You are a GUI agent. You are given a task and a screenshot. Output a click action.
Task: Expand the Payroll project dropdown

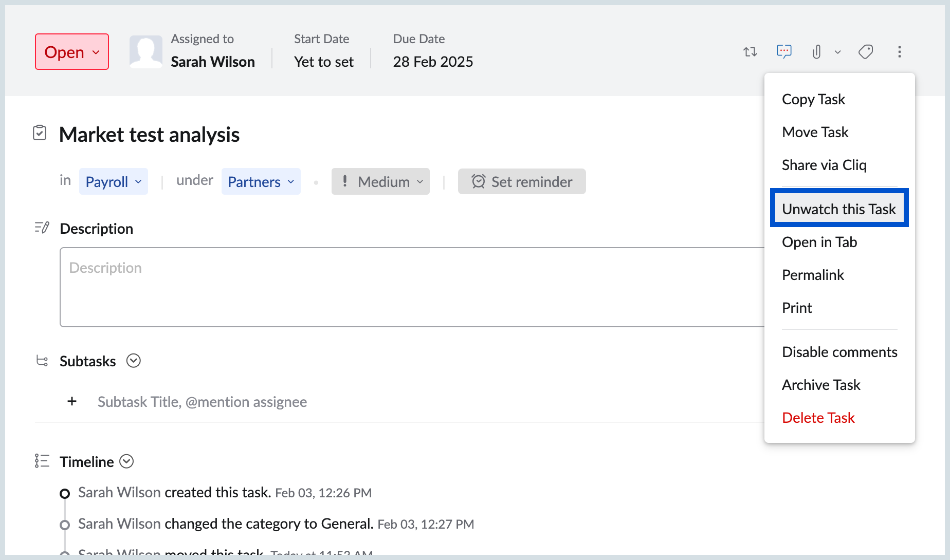(x=113, y=182)
